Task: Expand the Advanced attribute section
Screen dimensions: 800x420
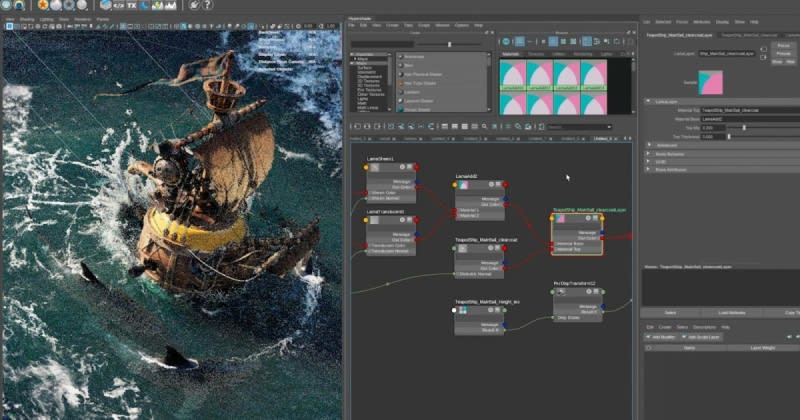Action: click(x=648, y=145)
